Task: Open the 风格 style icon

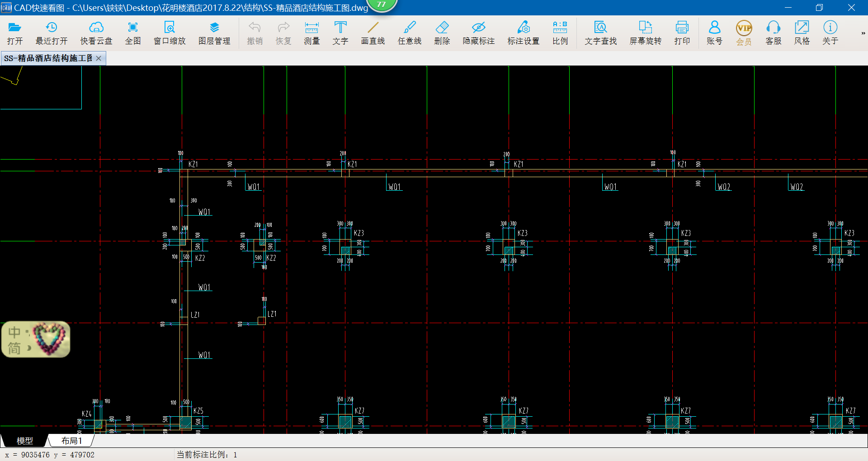Action: [x=802, y=33]
